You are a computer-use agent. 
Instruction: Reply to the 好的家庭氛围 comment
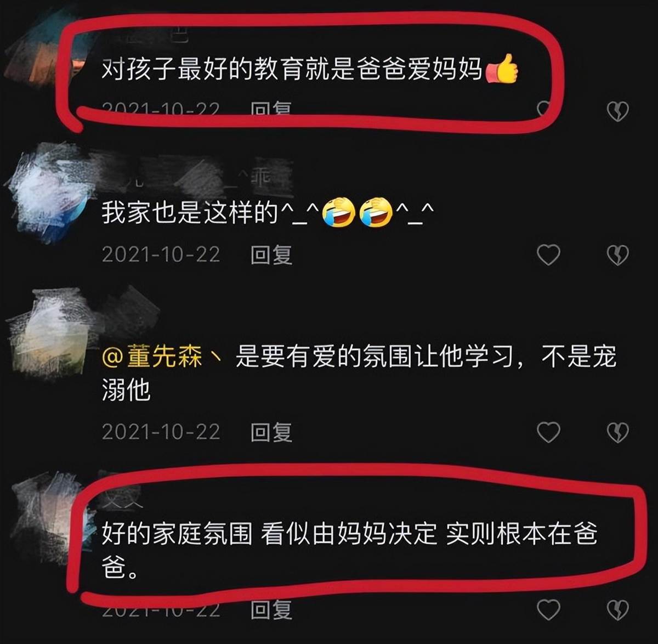tap(271, 610)
